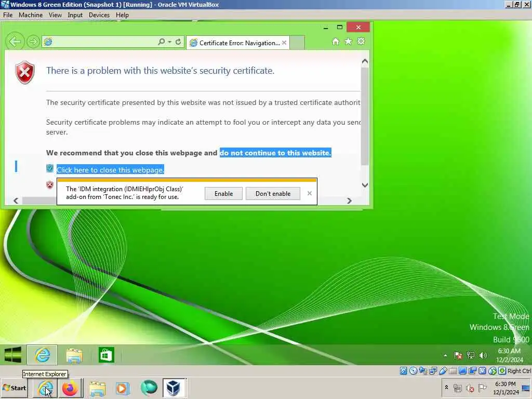The height and width of the screenshot is (399, 532).
Task: Click the 'Click here to close this webpage' link
Action: (x=110, y=170)
